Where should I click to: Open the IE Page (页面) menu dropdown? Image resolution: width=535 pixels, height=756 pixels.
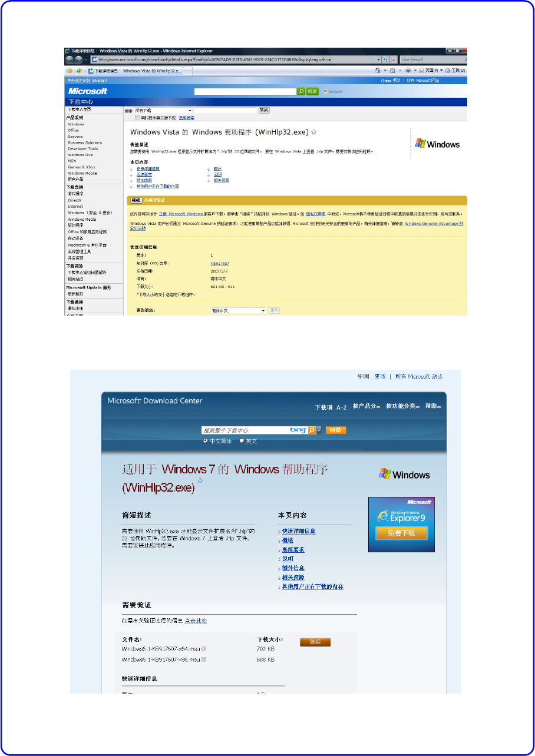(x=431, y=70)
